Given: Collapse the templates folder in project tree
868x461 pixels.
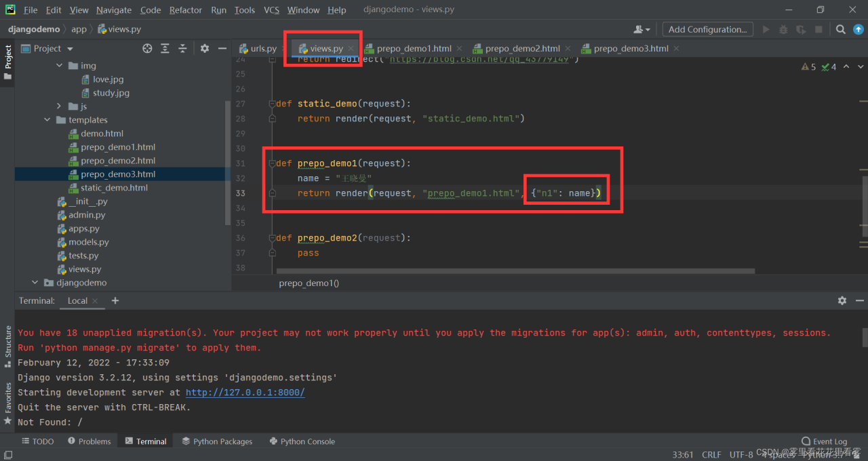Looking at the screenshot, I should point(47,120).
